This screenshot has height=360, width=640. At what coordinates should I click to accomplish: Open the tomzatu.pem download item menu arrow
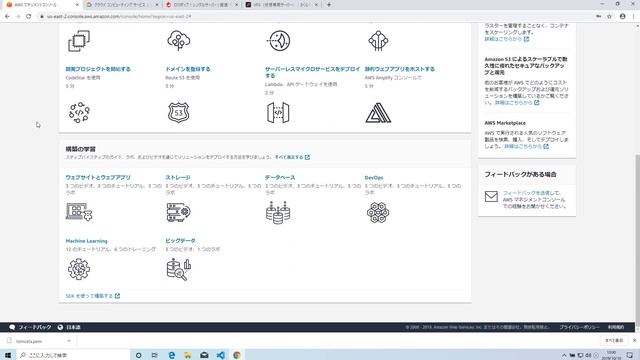pos(69,341)
